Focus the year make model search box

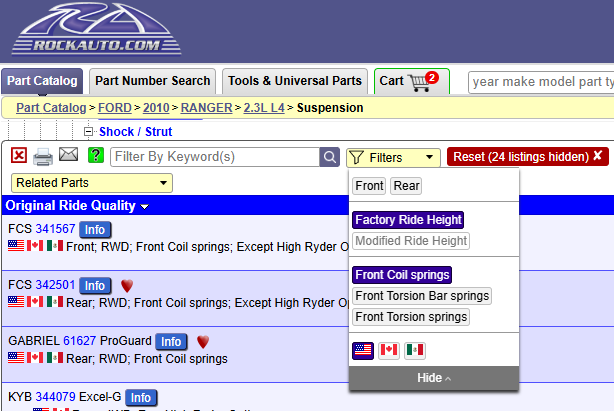click(x=541, y=82)
